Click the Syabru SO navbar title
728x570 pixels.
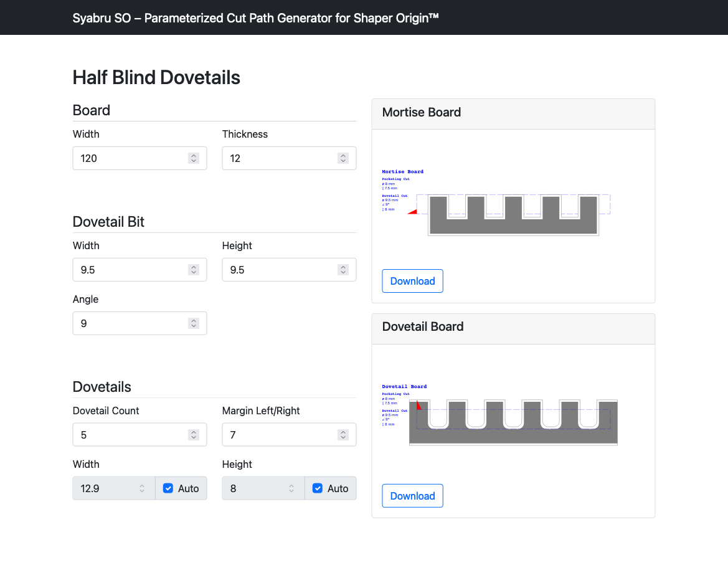pos(255,17)
